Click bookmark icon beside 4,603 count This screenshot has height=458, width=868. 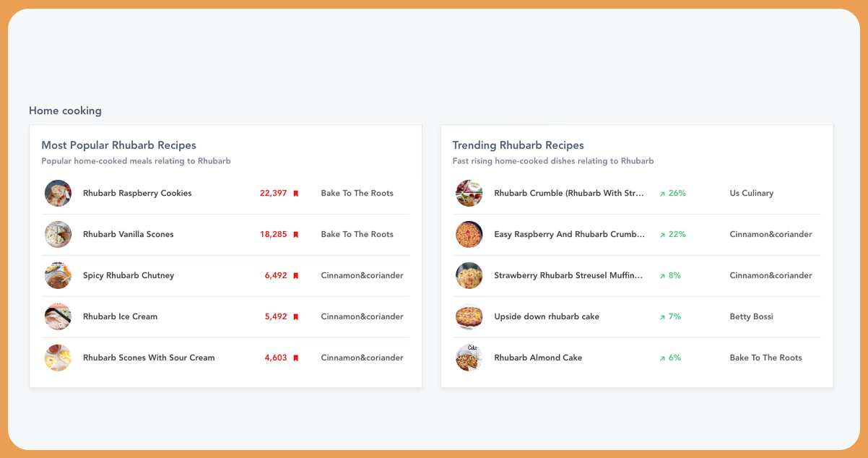click(295, 358)
